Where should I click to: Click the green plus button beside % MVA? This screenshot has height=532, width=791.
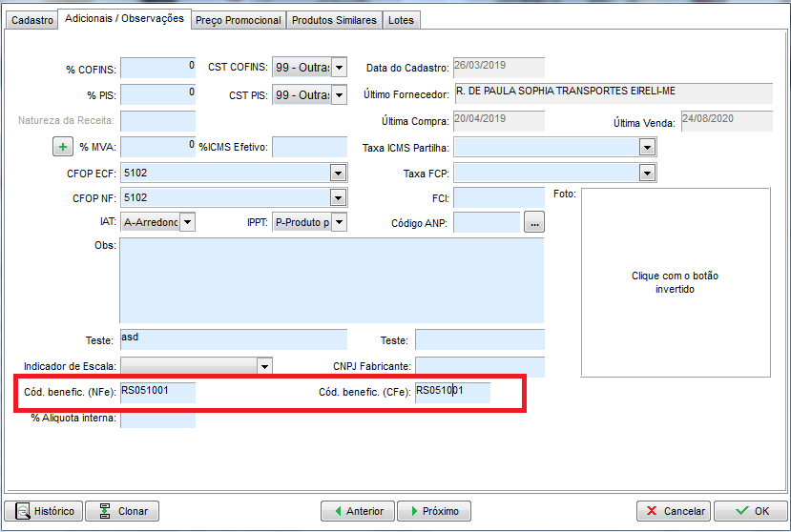[63, 147]
